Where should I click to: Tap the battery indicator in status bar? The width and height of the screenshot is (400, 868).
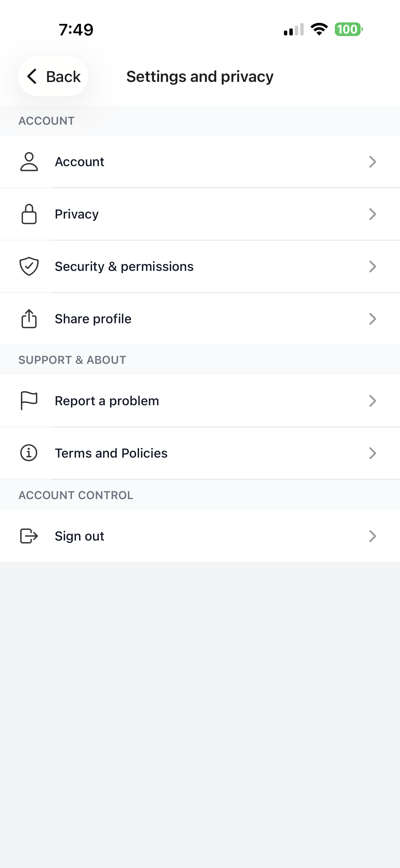point(348,29)
